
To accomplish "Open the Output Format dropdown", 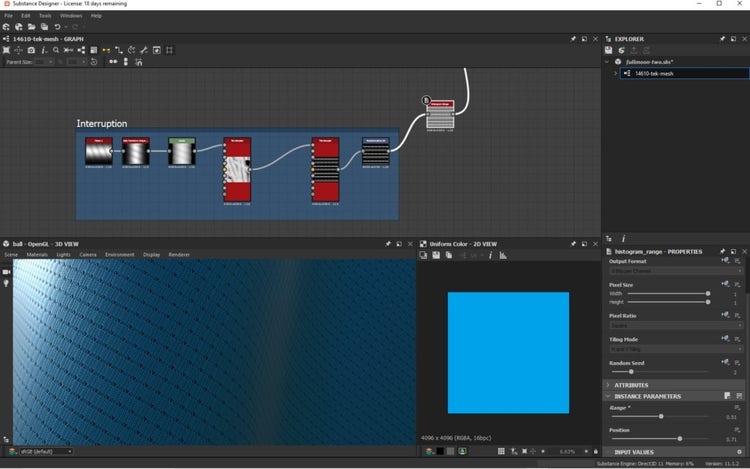I will 676,271.
